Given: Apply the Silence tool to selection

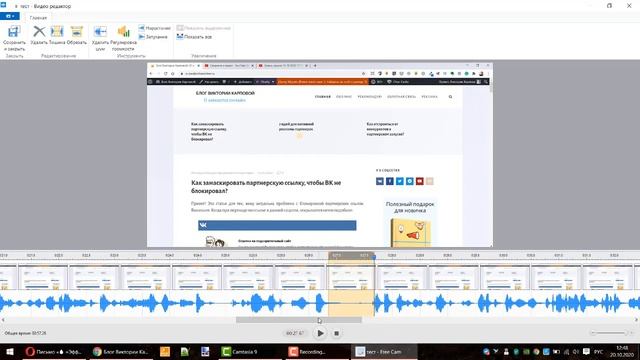Looking at the screenshot, I should click(57, 35).
